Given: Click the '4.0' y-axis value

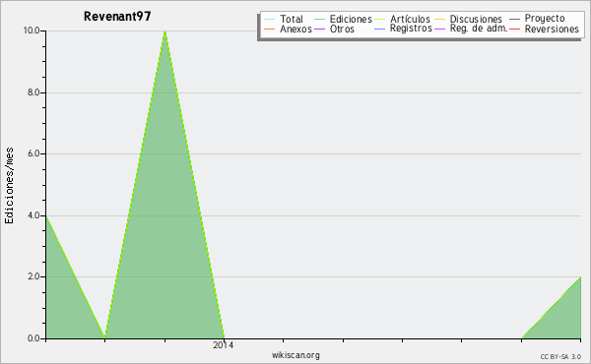Looking at the screenshot, I should pyautogui.click(x=33, y=215).
